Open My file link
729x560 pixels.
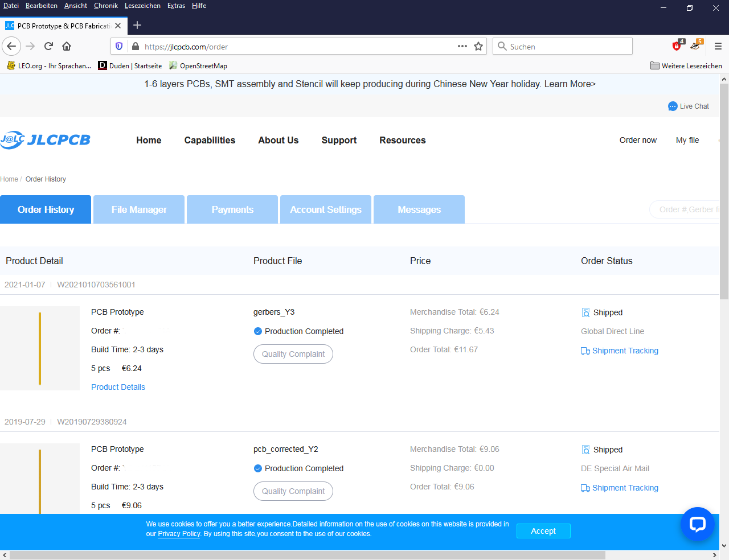tap(687, 140)
